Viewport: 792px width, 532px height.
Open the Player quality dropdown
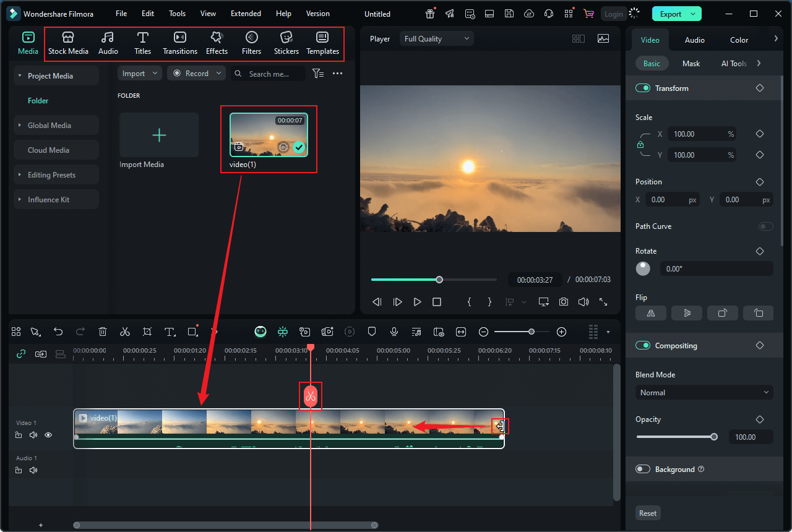coord(436,38)
